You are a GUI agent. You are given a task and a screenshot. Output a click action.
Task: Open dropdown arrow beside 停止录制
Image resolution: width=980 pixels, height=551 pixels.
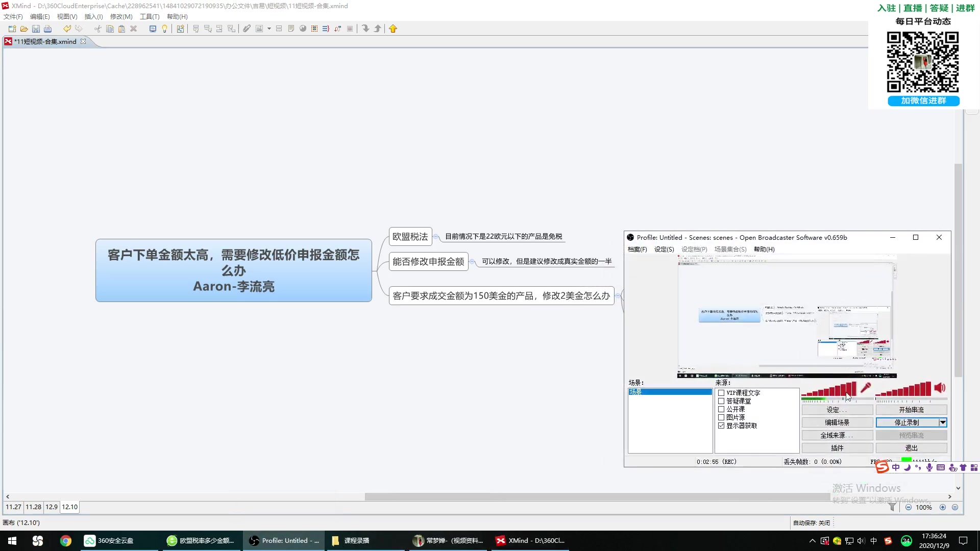point(943,422)
